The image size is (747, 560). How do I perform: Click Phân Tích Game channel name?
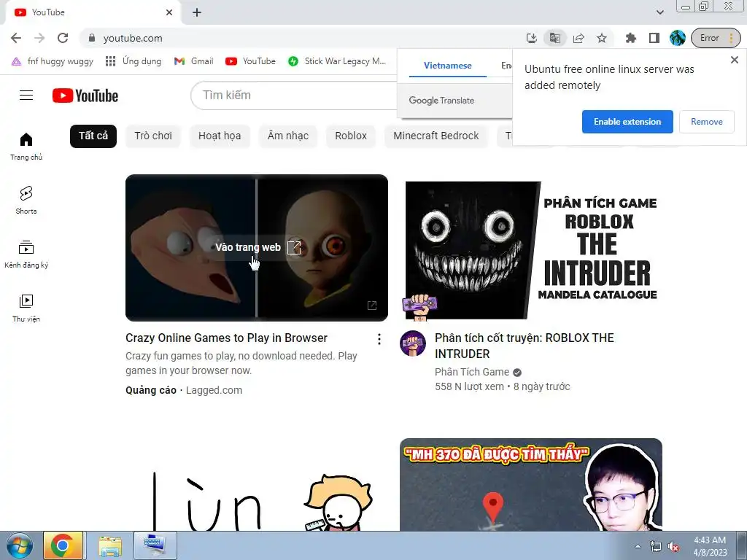[472, 372]
